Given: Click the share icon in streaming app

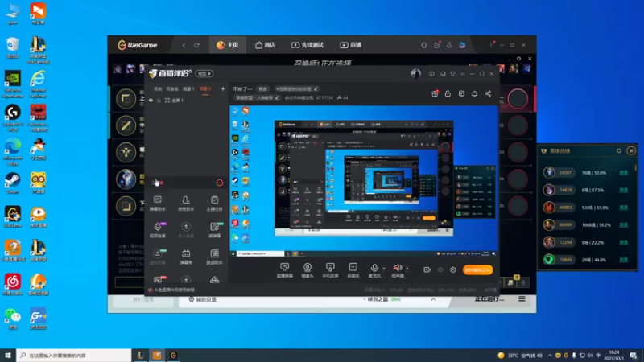Looking at the screenshot, I should point(488,93).
